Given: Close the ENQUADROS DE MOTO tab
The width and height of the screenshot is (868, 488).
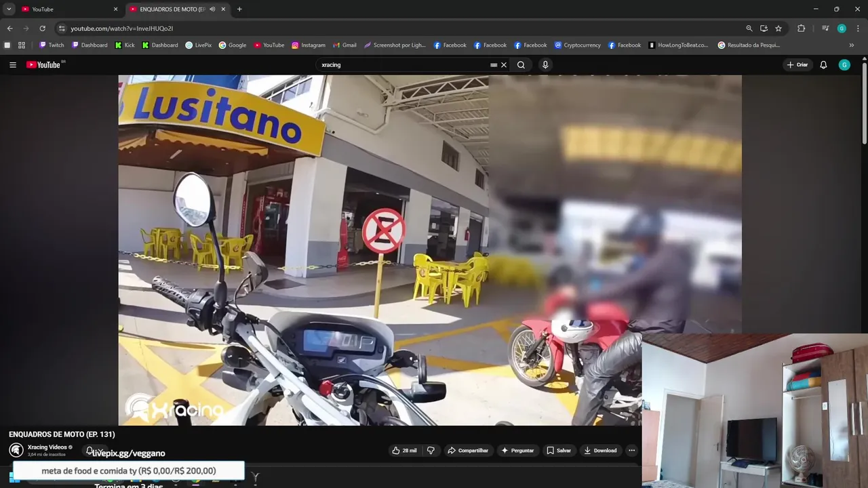Looking at the screenshot, I should 223,9.
